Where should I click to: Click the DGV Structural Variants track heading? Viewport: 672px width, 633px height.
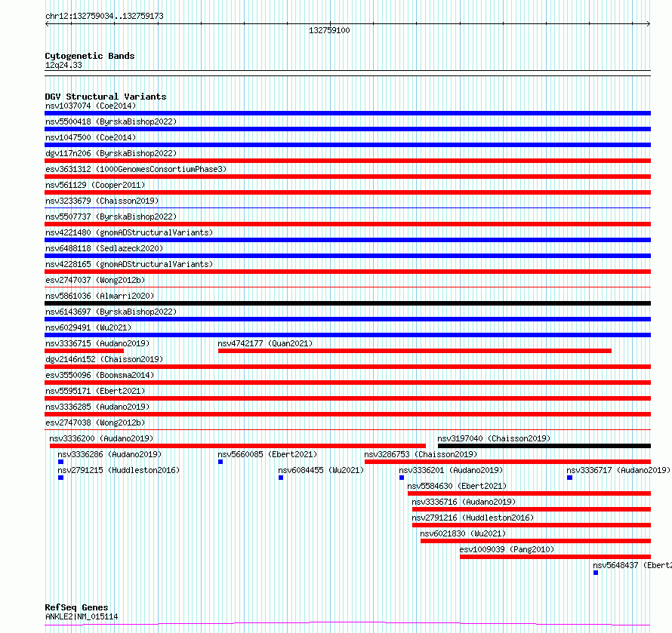[106, 97]
